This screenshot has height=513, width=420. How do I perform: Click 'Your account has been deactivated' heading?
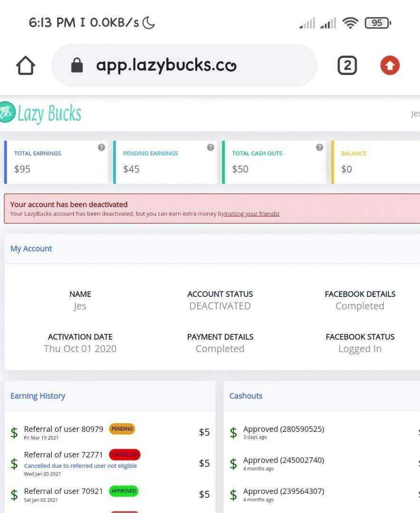pos(69,204)
